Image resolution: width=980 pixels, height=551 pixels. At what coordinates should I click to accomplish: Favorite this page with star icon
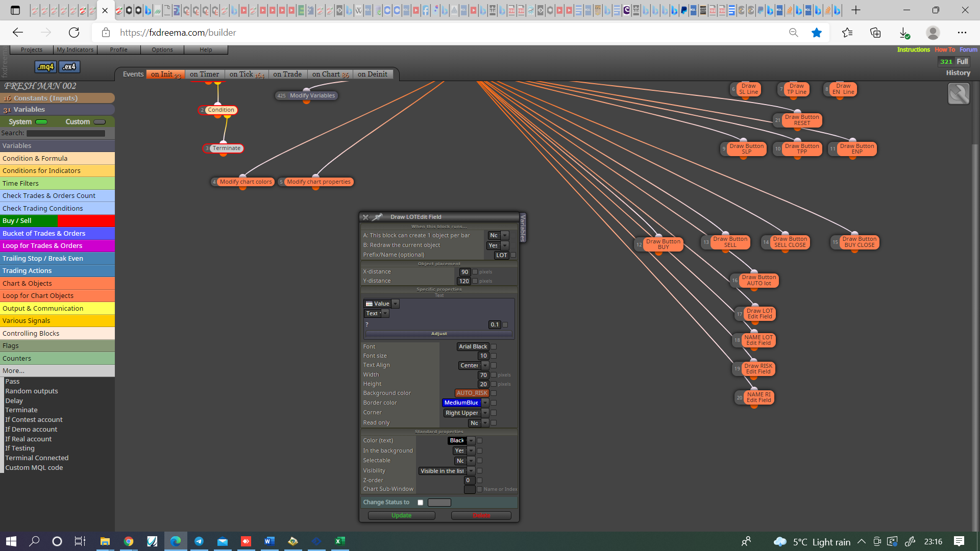[x=817, y=33]
